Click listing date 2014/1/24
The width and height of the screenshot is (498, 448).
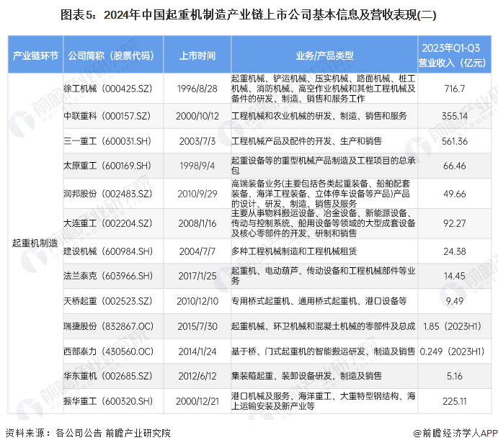[x=197, y=351]
